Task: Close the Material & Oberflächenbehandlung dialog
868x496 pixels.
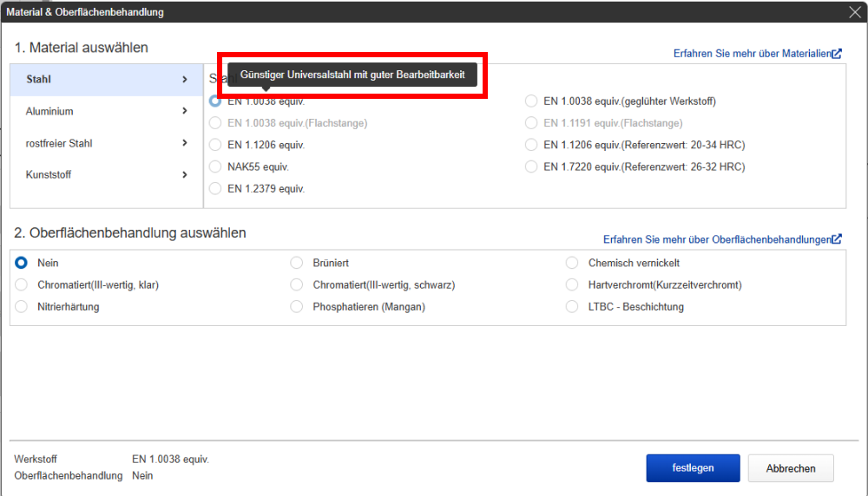Action: click(x=855, y=12)
